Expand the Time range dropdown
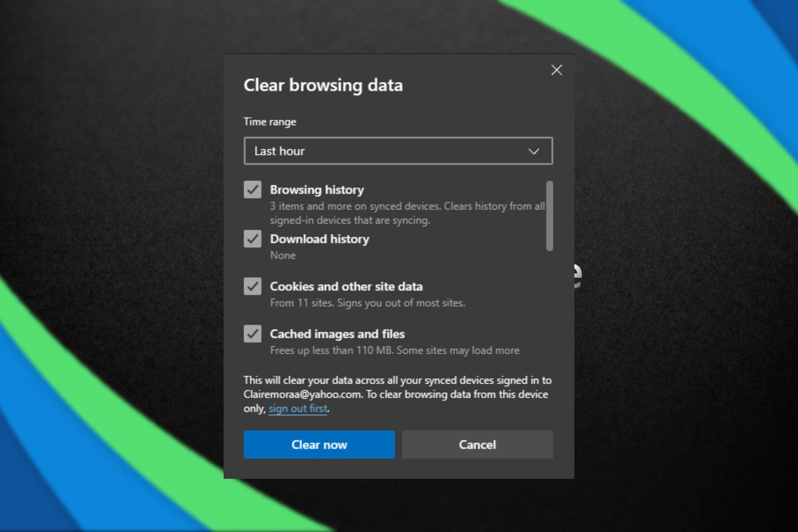Image resolution: width=798 pixels, height=532 pixels. (x=398, y=150)
